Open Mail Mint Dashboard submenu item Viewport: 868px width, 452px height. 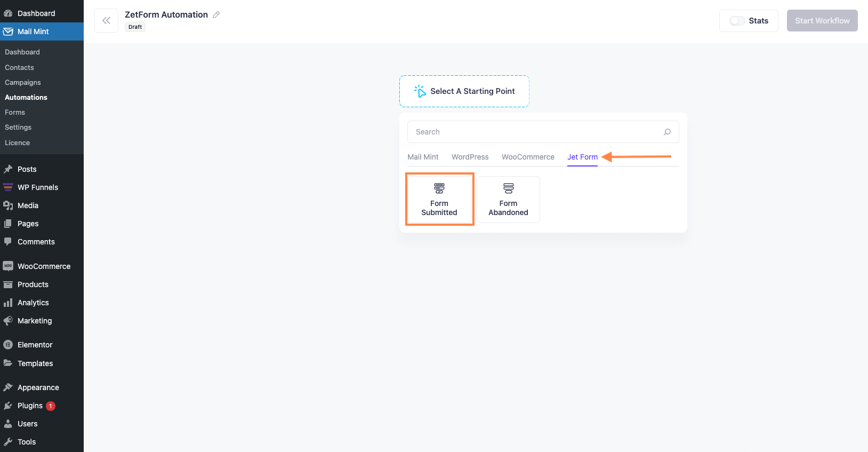(22, 52)
